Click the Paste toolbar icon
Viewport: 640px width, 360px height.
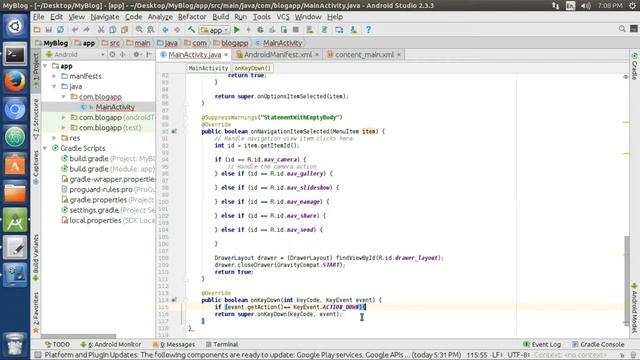(124, 30)
